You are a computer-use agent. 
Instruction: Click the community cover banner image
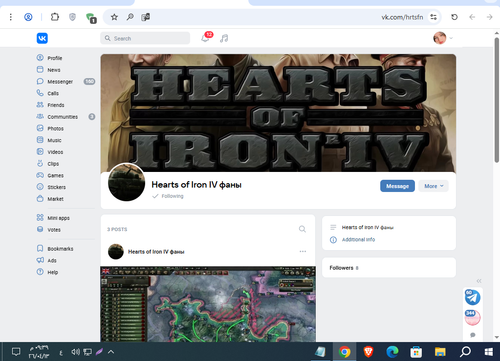pyautogui.click(x=278, y=113)
